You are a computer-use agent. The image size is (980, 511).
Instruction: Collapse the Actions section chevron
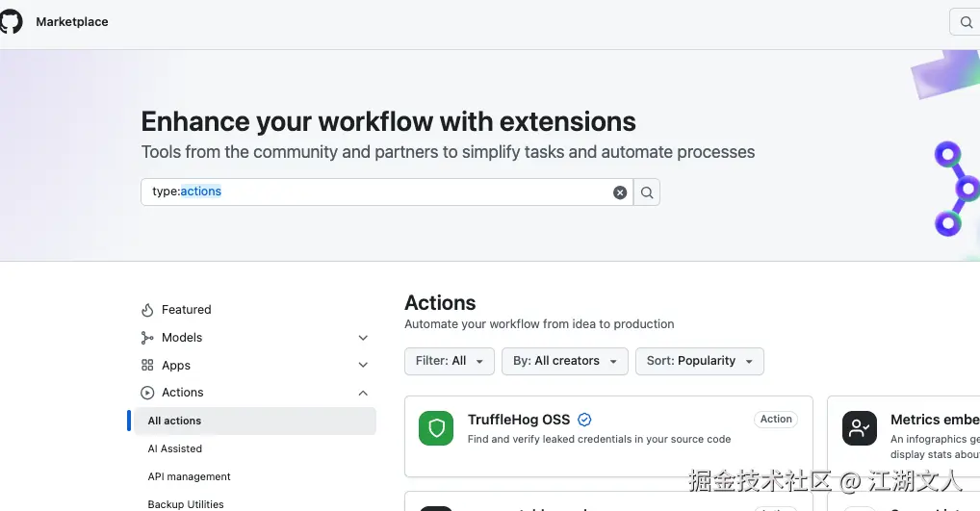(x=363, y=393)
